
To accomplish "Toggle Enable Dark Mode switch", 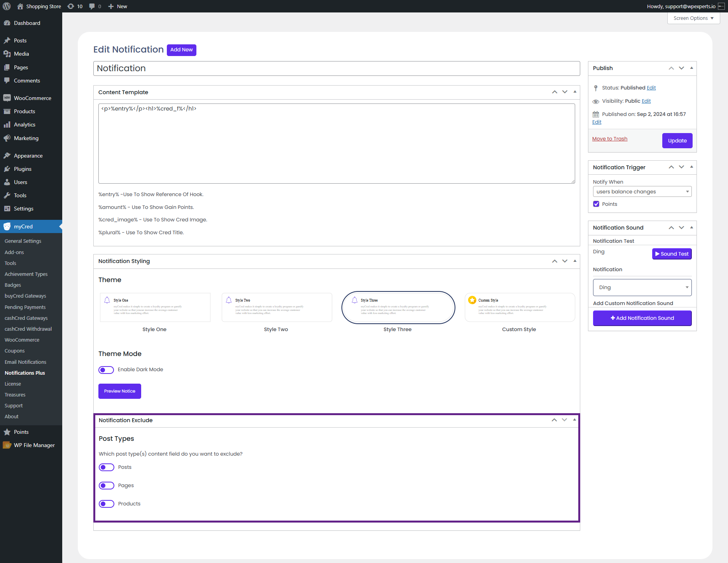I will click(x=106, y=370).
